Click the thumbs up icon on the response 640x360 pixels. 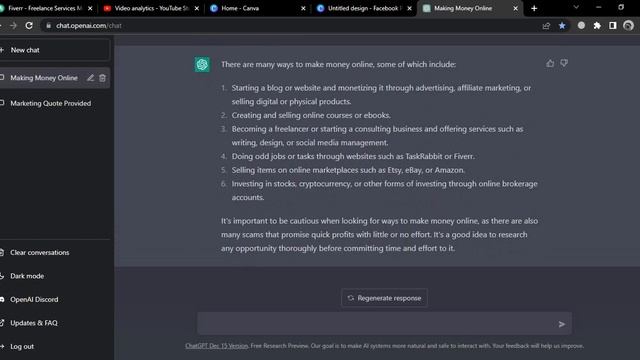point(550,63)
